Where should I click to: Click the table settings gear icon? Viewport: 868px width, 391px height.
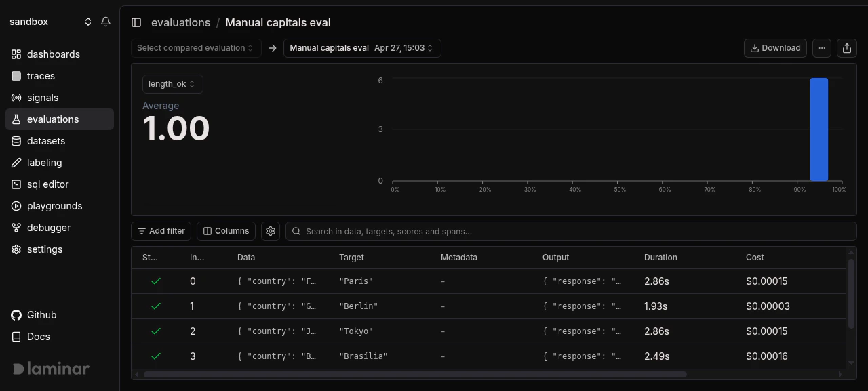[x=271, y=231]
